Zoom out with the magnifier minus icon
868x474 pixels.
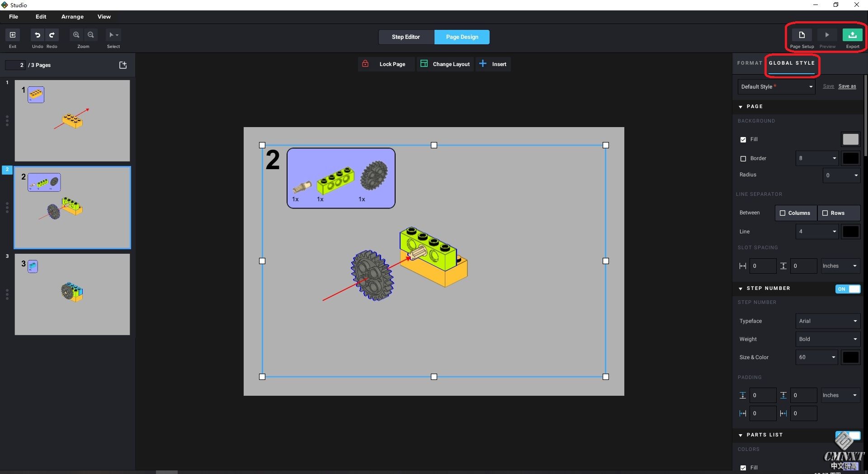[91, 35]
